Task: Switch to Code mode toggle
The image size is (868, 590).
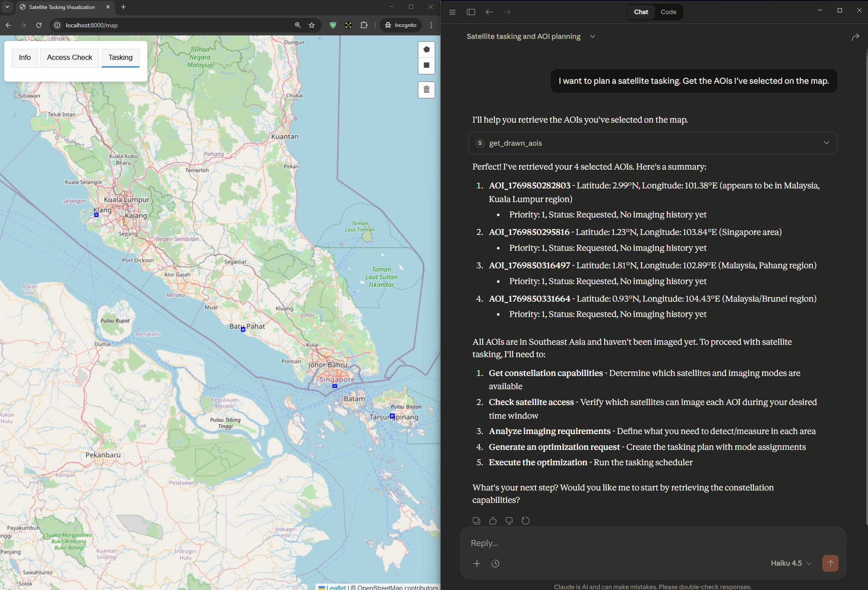Action: point(668,12)
